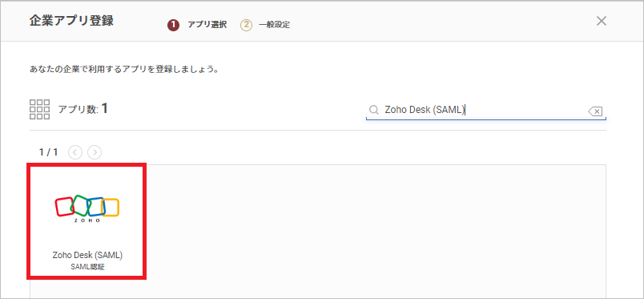
Task: Click the SAML認証 label
Action: 87,266
